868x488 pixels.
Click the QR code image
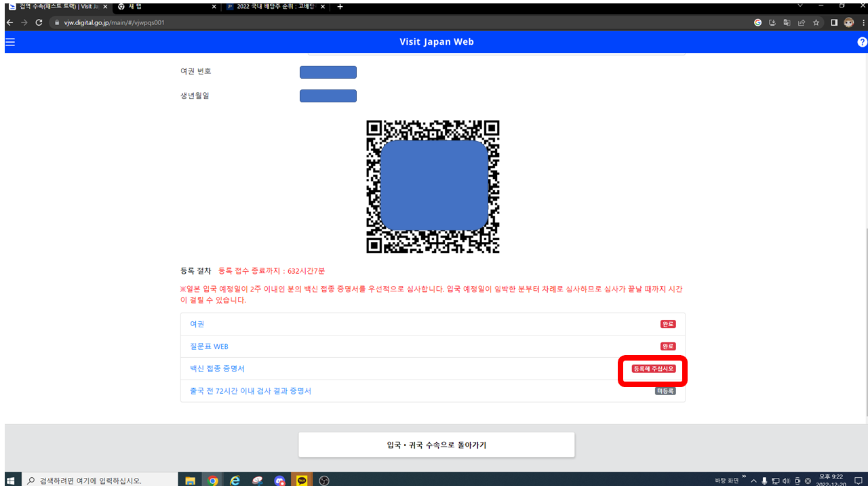point(433,186)
